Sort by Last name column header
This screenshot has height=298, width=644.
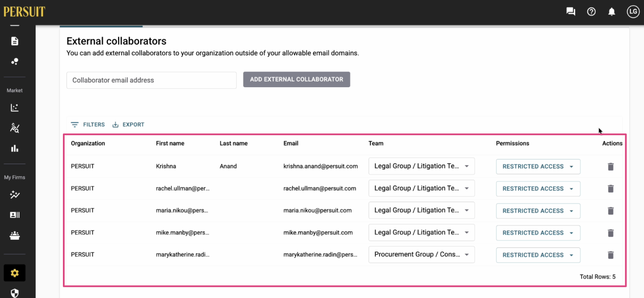(234, 143)
